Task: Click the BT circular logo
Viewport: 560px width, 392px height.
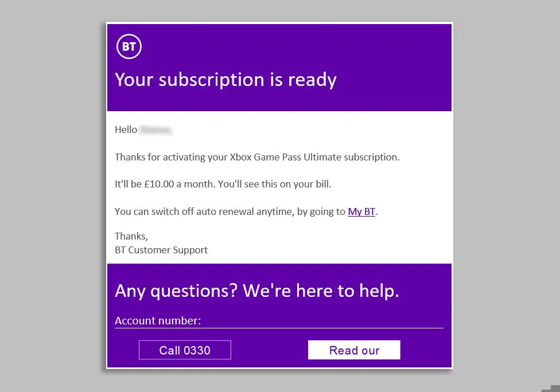Action: pyautogui.click(x=129, y=46)
